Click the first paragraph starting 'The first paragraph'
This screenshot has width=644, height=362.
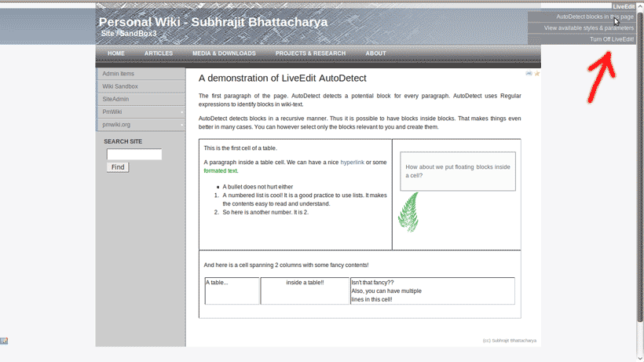360,101
